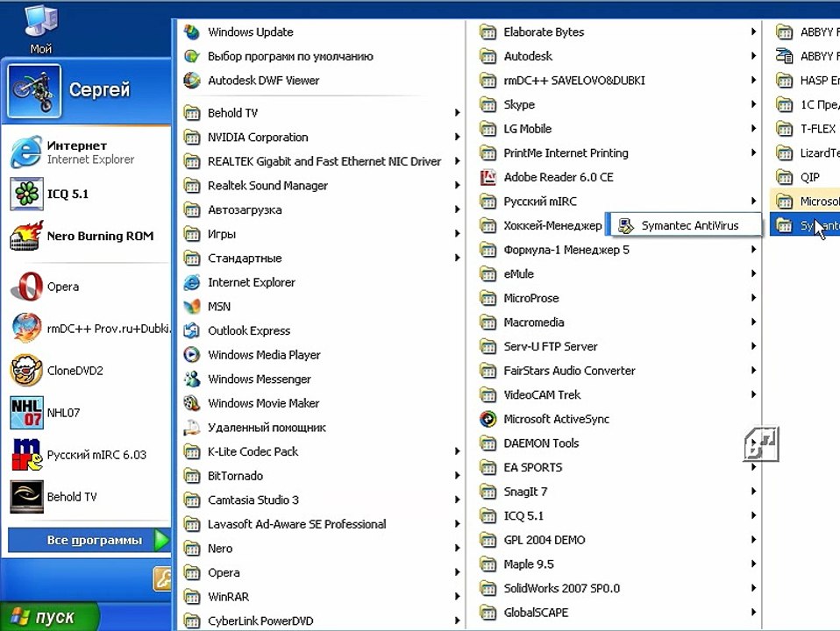Launch Adobe Reader 6.0 CE icon
840x631 pixels.
(488, 177)
